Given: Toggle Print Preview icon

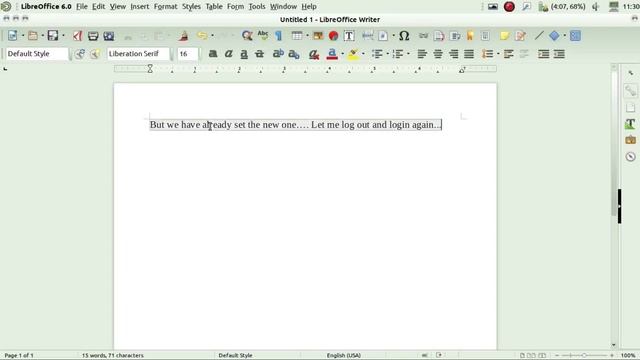Looking at the screenshot, I should (109, 36).
